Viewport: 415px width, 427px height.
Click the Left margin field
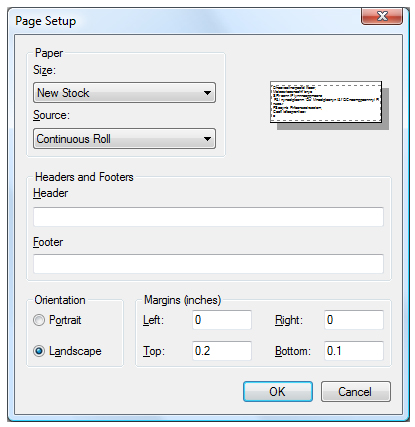[x=222, y=320]
